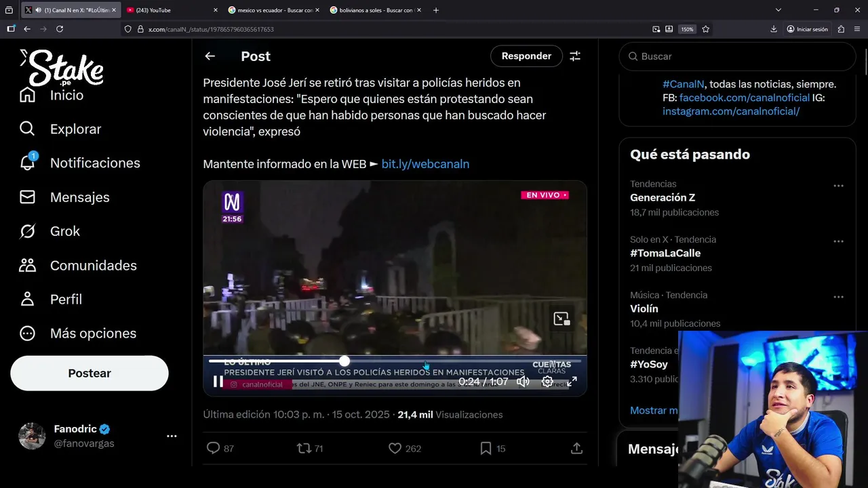This screenshot has height=488, width=868.
Task: Expand the list all tabs chevron
Action: point(778,10)
